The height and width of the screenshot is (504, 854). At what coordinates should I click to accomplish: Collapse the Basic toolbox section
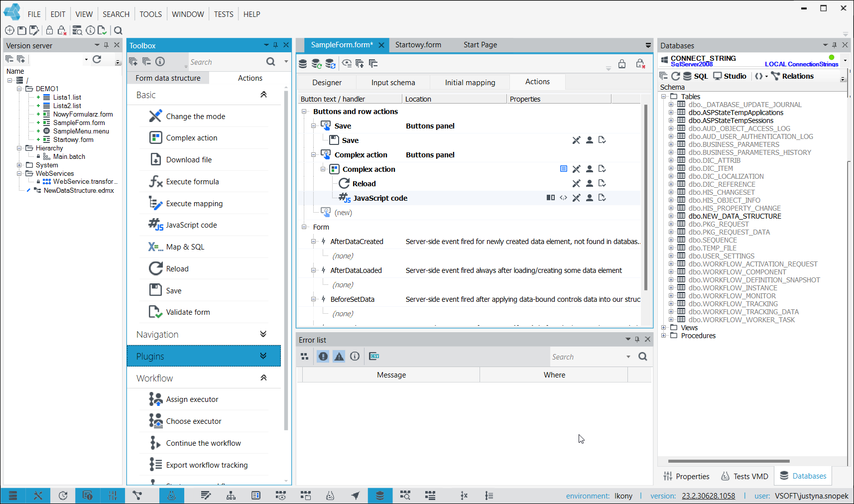(263, 95)
